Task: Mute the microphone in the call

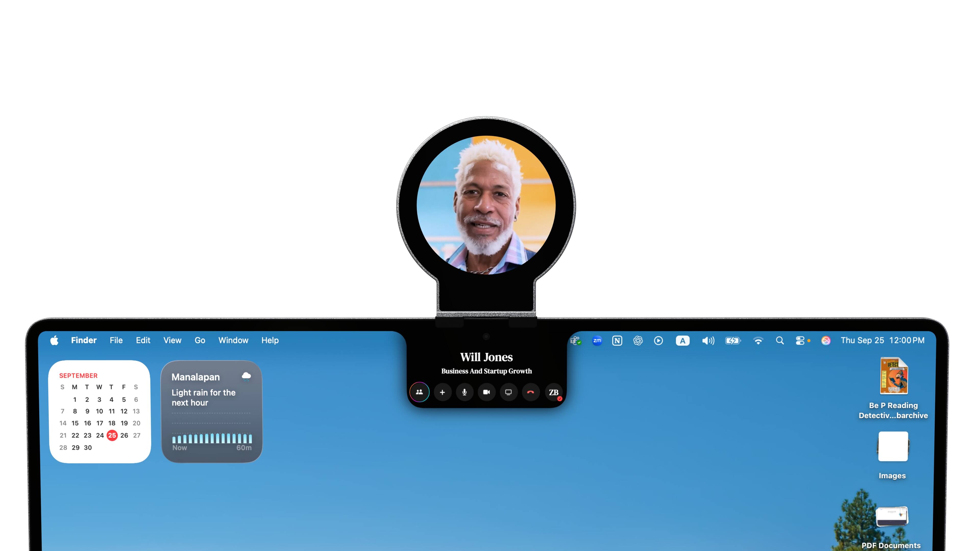Action: click(x=464, y=392)
